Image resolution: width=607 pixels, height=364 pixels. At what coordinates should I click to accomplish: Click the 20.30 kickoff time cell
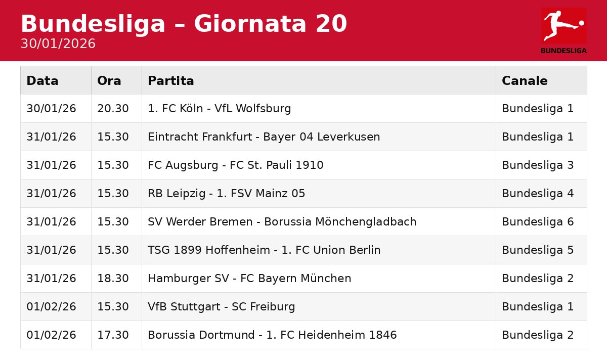click(116, 109)
